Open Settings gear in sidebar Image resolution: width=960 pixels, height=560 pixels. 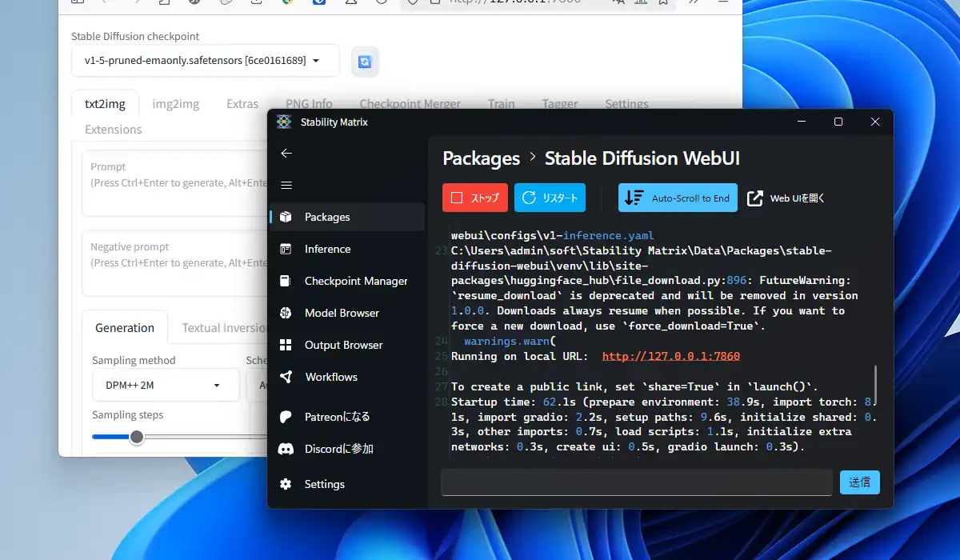coord(286,484)
